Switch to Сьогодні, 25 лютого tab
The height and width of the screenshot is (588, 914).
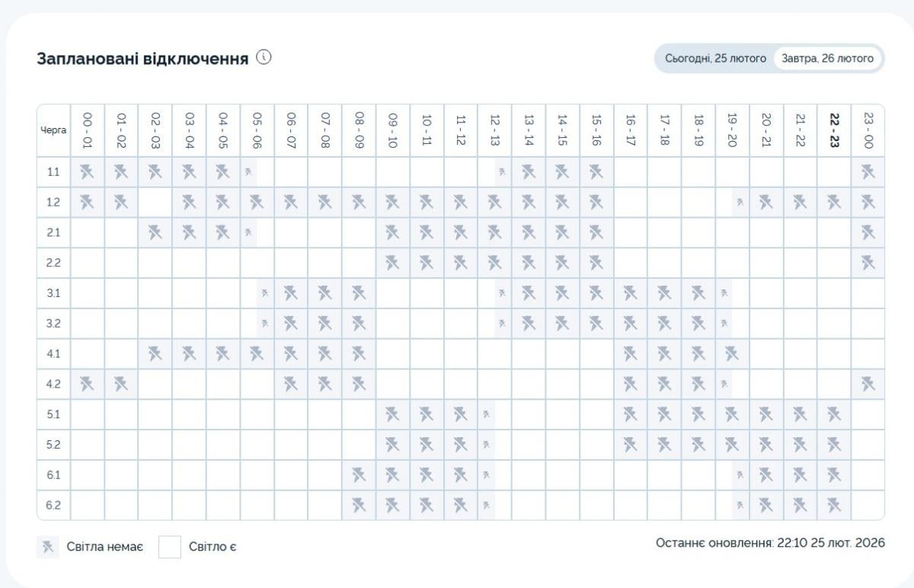click(x=714, y=58)
